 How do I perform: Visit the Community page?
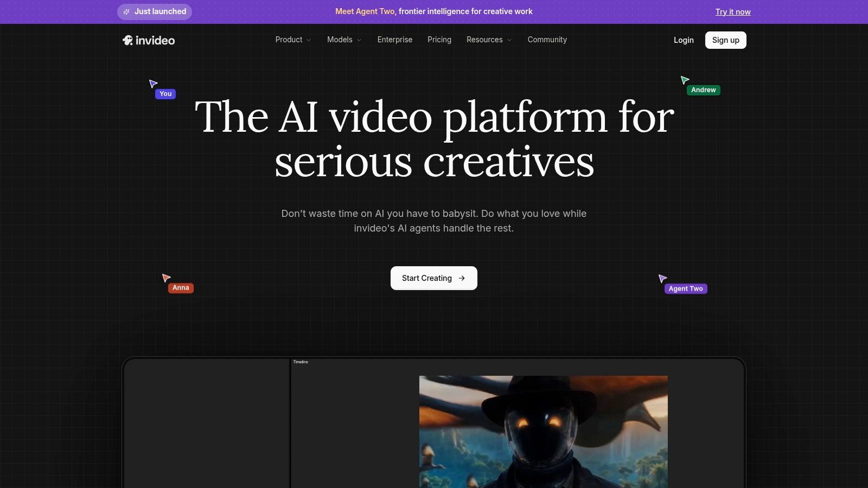click(x=547, y=40)
